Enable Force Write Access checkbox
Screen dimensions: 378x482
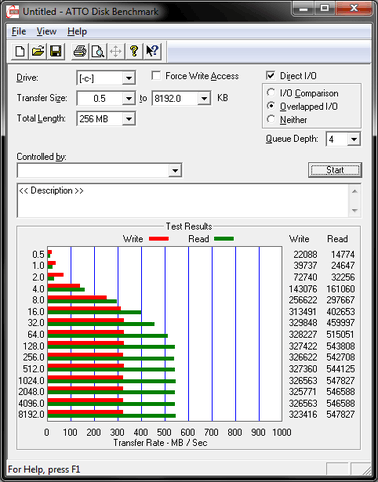click(x=156, y=76)
